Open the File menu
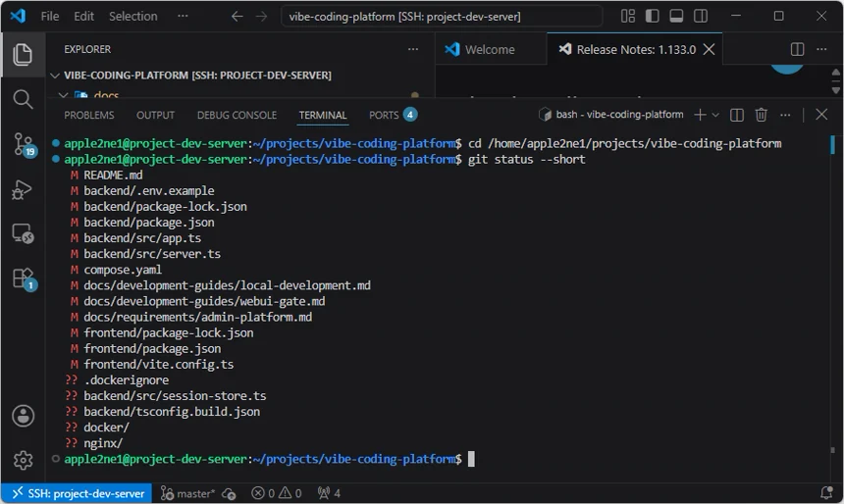 click(49, 16)
